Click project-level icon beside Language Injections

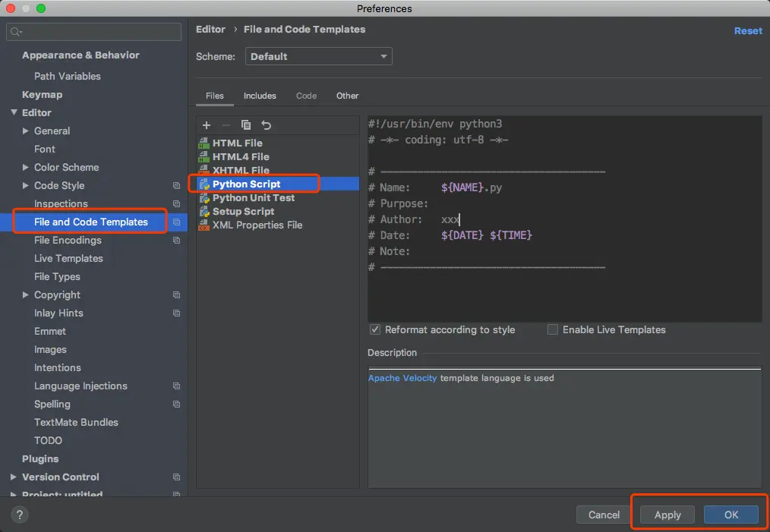pos(177,386)
